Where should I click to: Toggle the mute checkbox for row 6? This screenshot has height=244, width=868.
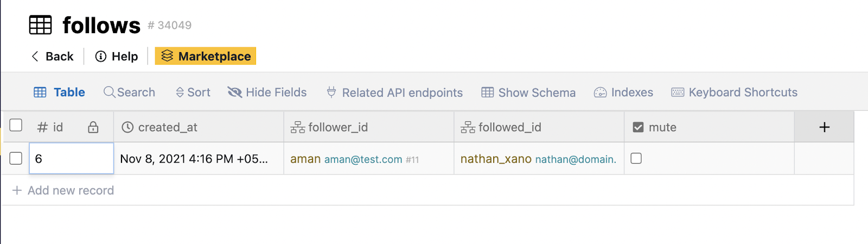[x=636, y=158]
